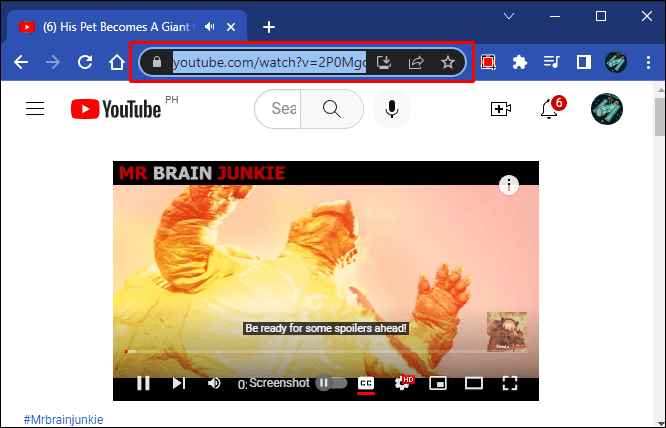666x428 pixels.
Task: Select the youtube.com address bar URL
Action: (x=269, y=62)
